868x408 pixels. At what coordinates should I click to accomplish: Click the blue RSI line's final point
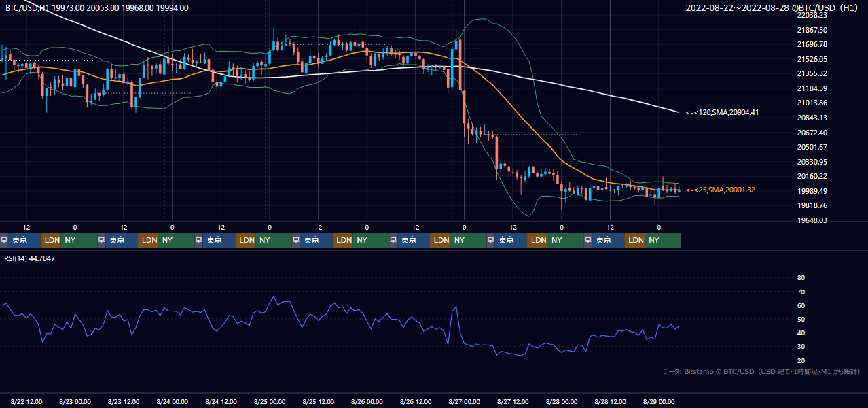pyautogui.click(x=679, y=326)
